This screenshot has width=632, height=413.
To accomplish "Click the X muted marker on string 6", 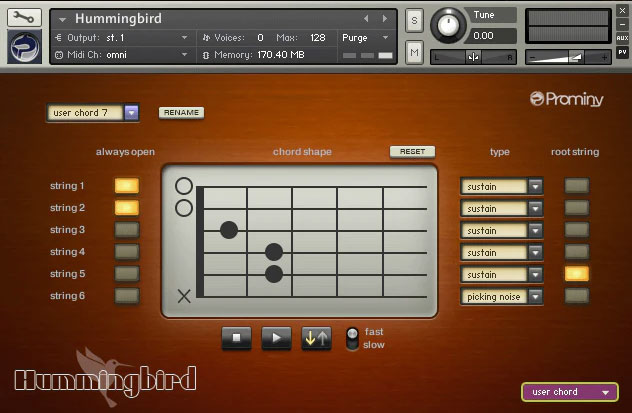I will [184, 296].
